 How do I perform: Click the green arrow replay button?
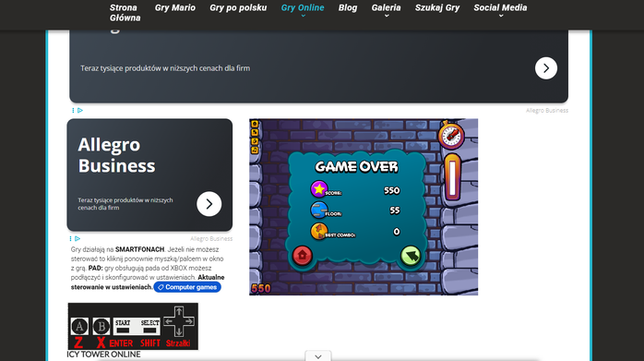point(411,256)
